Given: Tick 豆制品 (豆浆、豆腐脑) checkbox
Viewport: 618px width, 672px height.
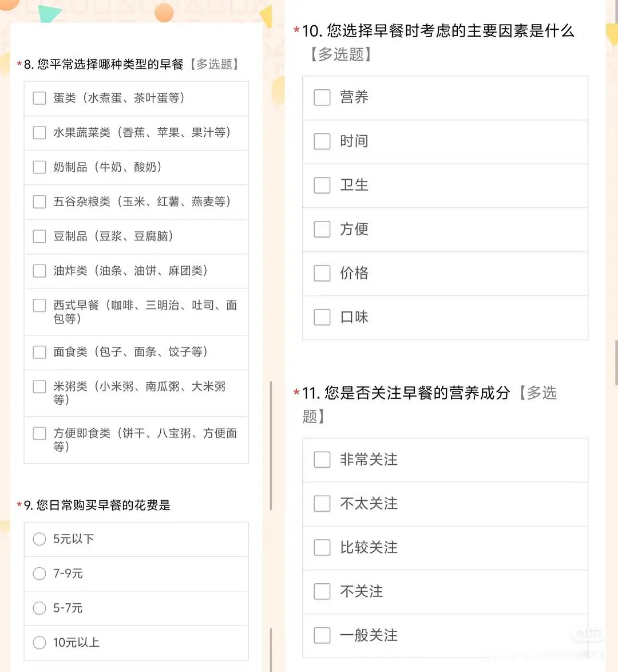Looking at the screenshot, I should (x=39, y=236).
